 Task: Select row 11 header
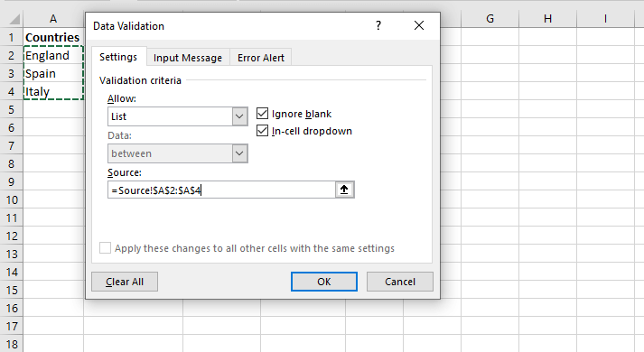[x=12, y=218]
